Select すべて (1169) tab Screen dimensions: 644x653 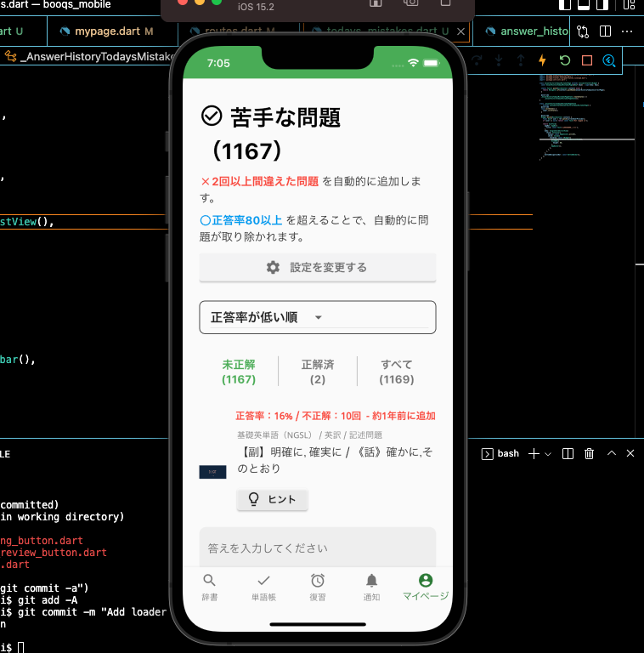tap(397, 372)
